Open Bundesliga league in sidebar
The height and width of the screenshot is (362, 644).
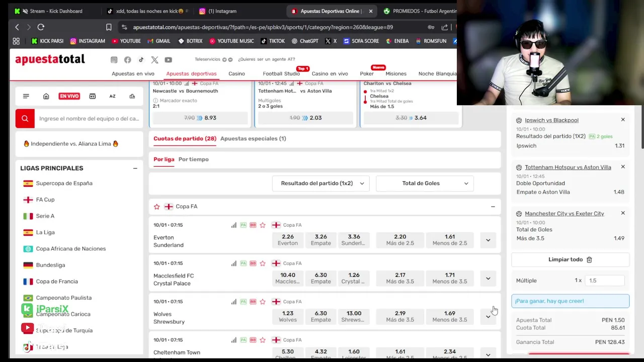pyautogui.click(x=50, y=265)
